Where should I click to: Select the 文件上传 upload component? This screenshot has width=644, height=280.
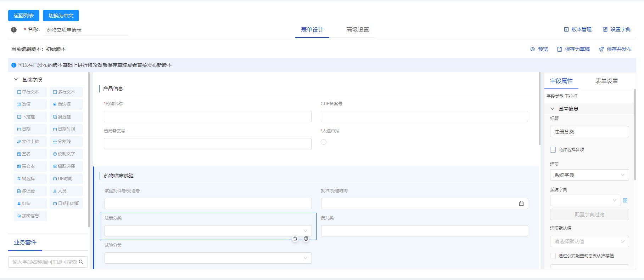pos(30,142)
